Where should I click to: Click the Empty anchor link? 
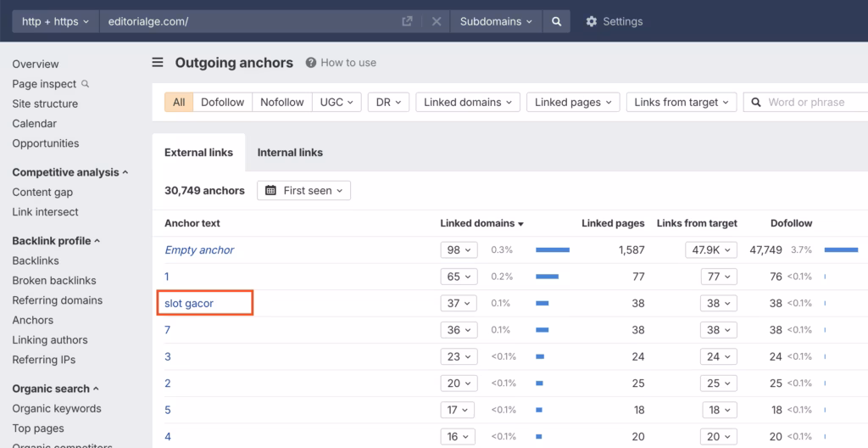coord(199,250)
